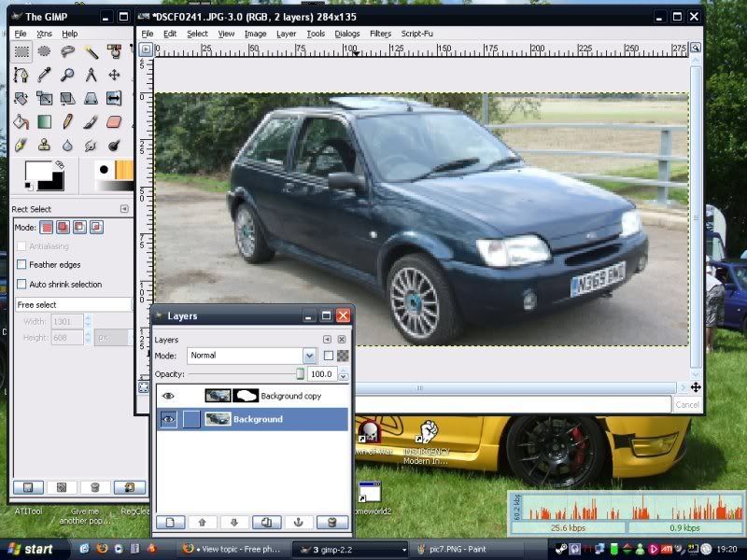Select the Move tool
Screen dimensions: 747x560
pos(114,75)
